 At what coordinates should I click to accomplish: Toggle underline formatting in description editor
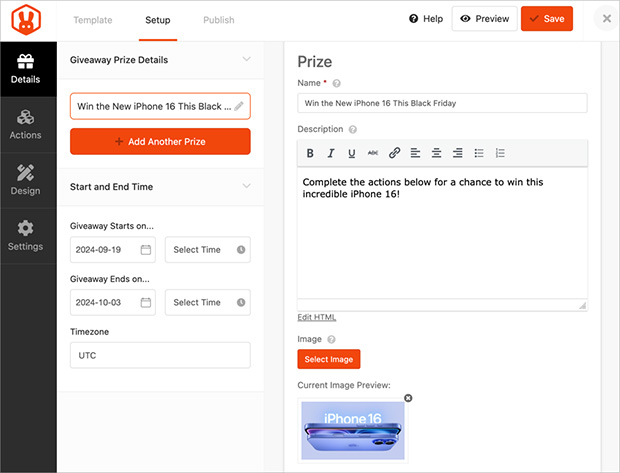coord(352,153)
